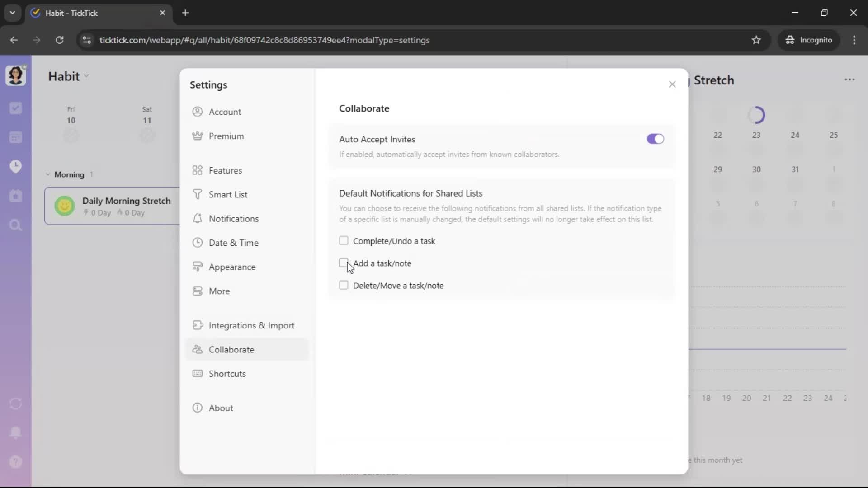This screenshot has width=868, height=488.
Task: Open Integrations & Import settings section
Action: click(251, 326)
